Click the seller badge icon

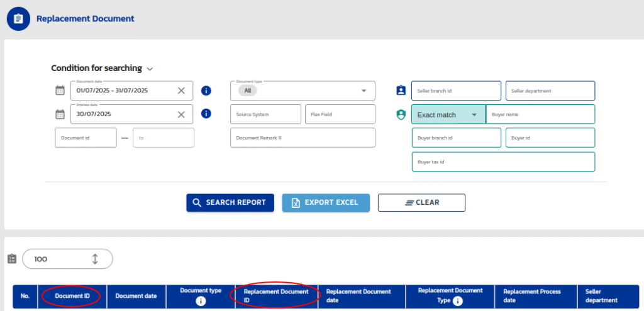tap(401, 90)
